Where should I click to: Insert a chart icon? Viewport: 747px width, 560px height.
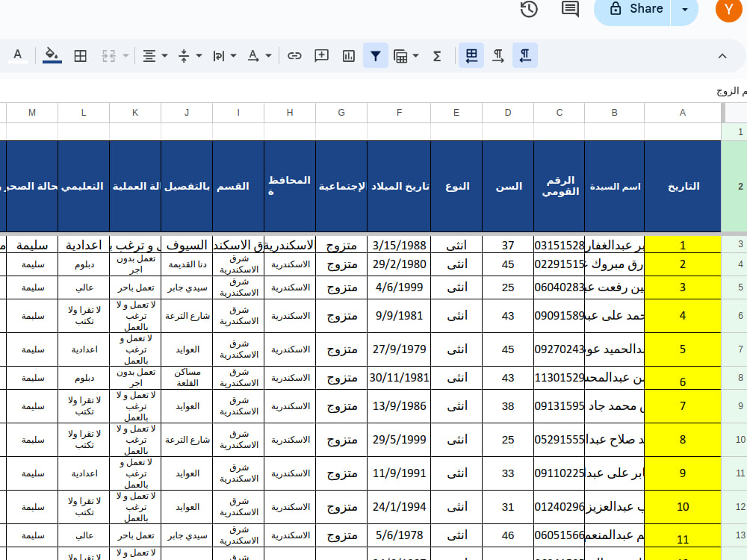349,56
